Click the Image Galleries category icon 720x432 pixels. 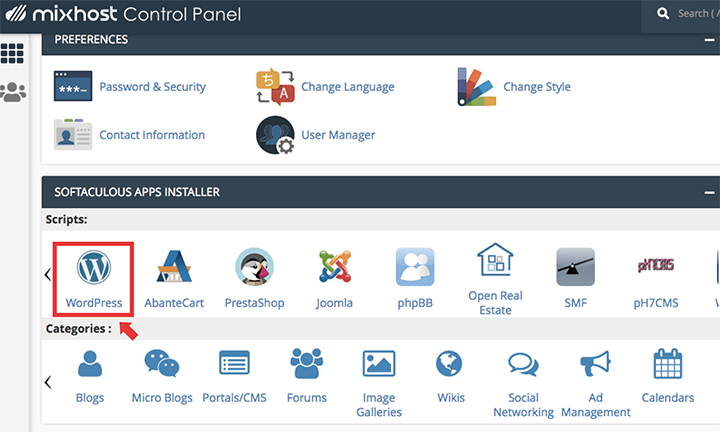(379, 363)
